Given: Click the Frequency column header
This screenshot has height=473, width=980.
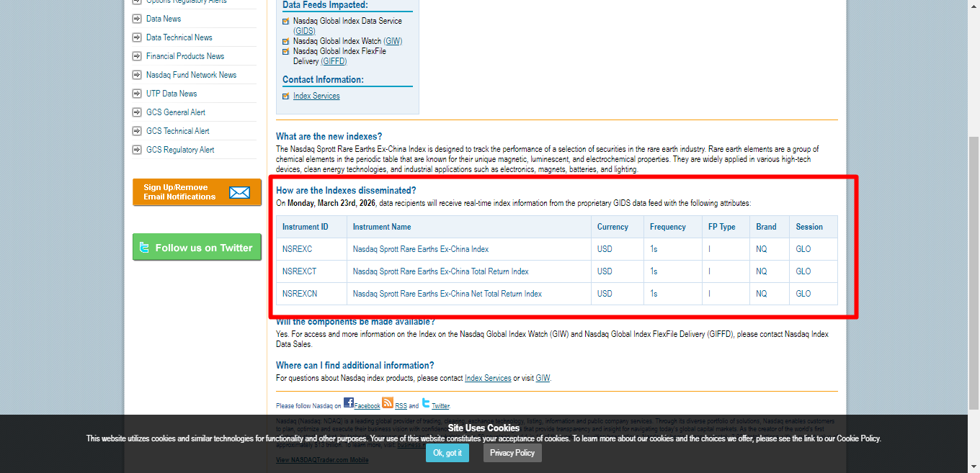Looking at the screenshot, I should tap(673, 227).
